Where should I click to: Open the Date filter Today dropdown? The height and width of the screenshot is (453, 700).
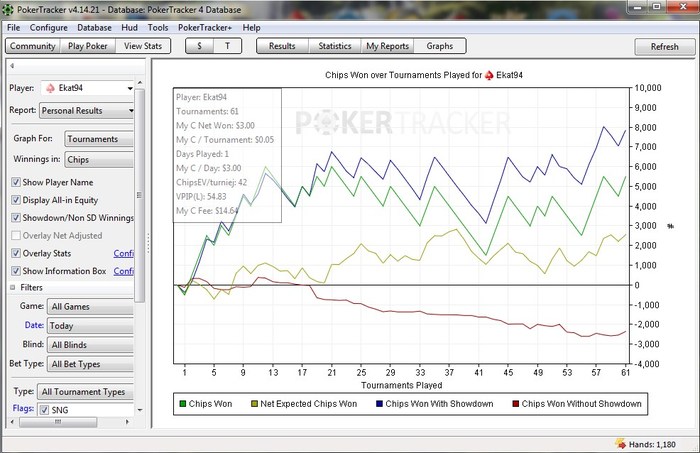coord(90,326)
